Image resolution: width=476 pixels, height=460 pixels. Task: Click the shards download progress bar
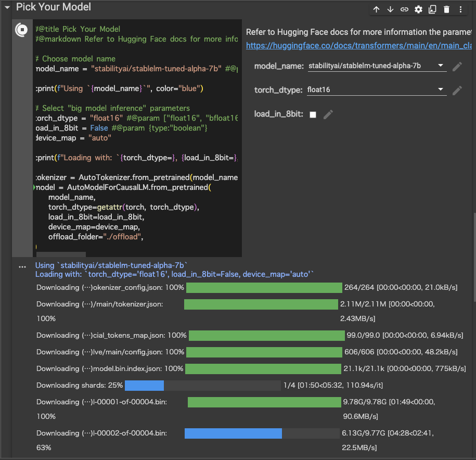pyautogui.click(x=203, y=385)
